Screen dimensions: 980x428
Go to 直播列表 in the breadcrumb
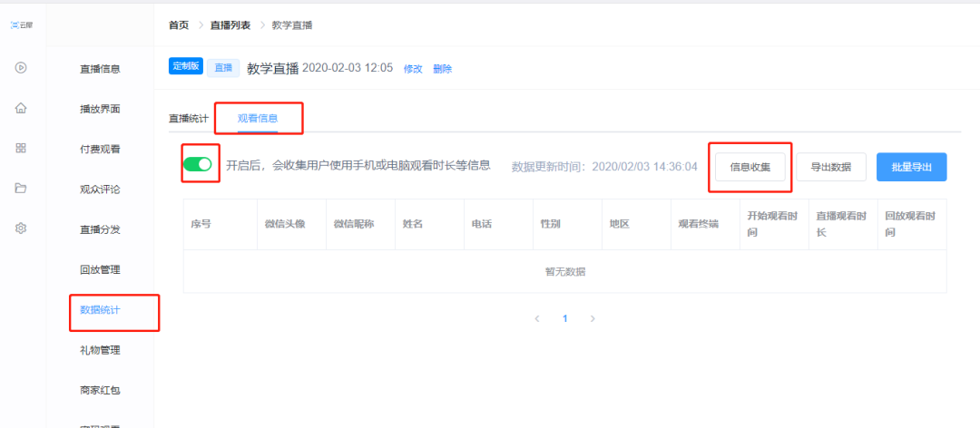point(230,25)
